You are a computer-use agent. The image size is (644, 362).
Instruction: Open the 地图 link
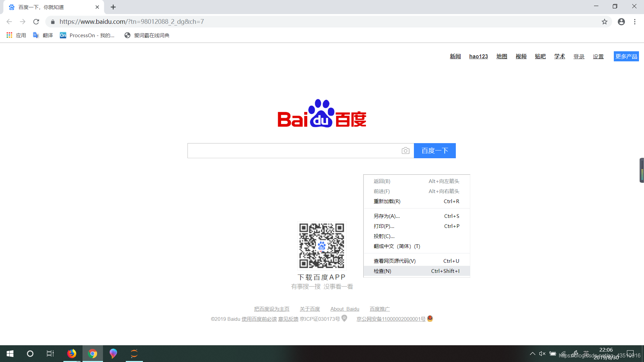[x=502, y=57]
